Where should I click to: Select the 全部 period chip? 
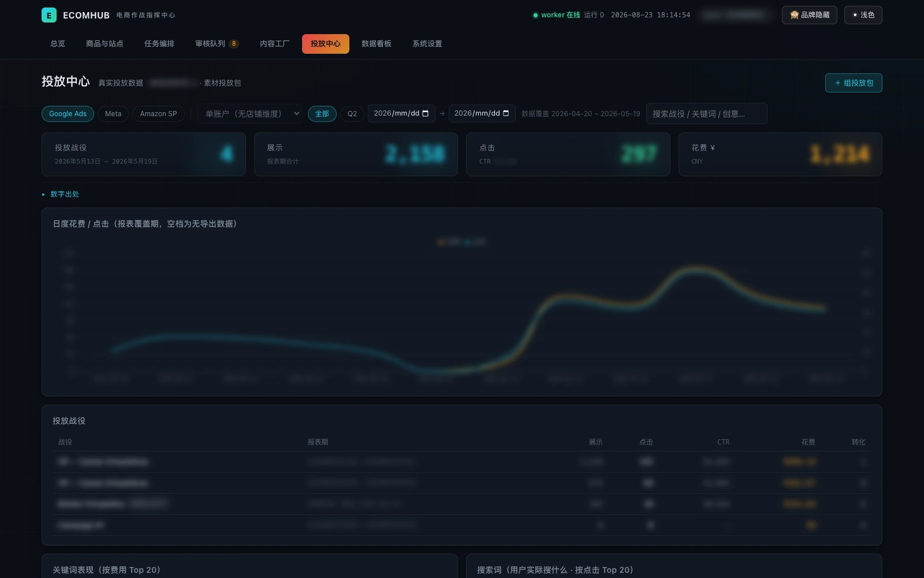click(322, 114)
